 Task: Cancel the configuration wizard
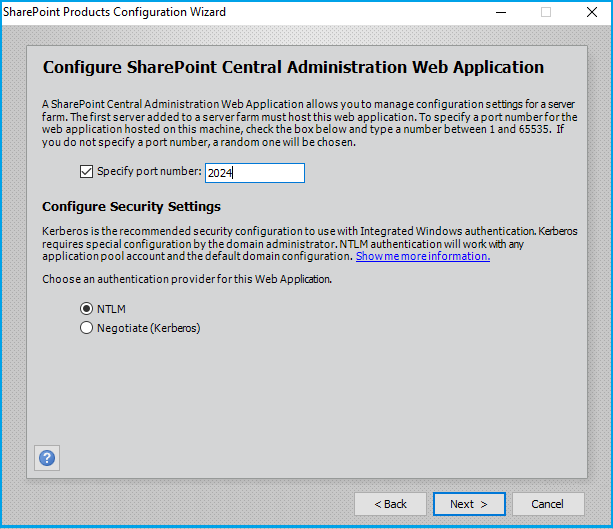tap(547, 504)
